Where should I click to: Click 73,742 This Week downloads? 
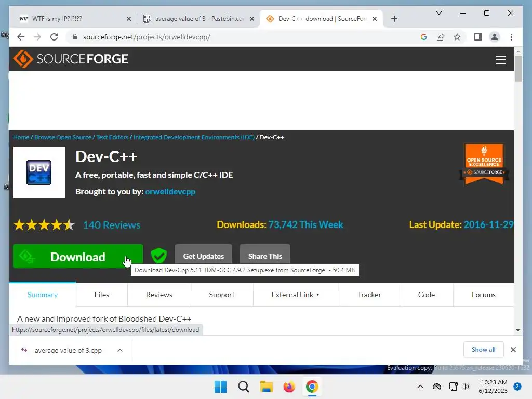coord(305,224)
